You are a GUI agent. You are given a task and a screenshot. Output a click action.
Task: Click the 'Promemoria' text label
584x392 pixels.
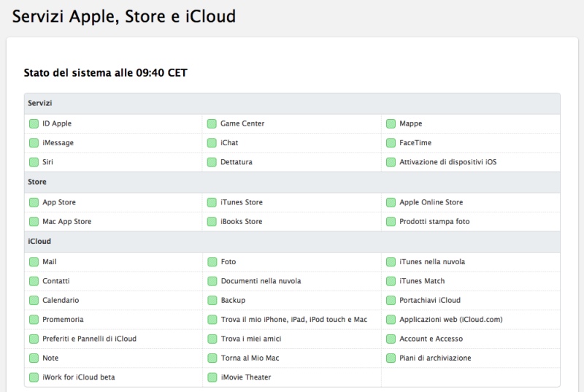[63, 320]
